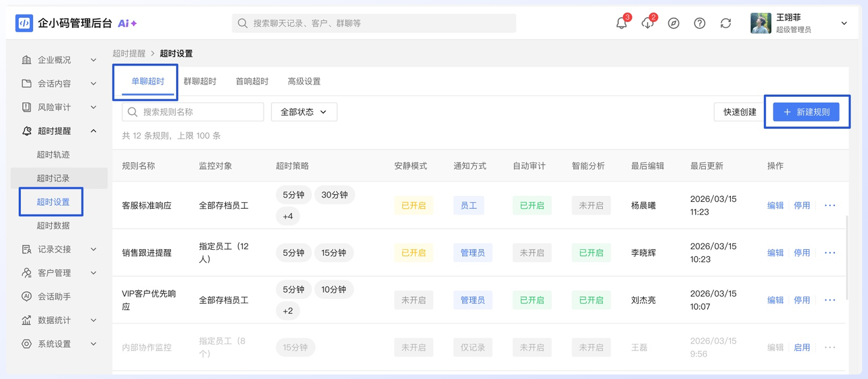Screen dimensions: 868x379
Task: Click the table vertical scrollbar
Action: [x=847, y=257]
